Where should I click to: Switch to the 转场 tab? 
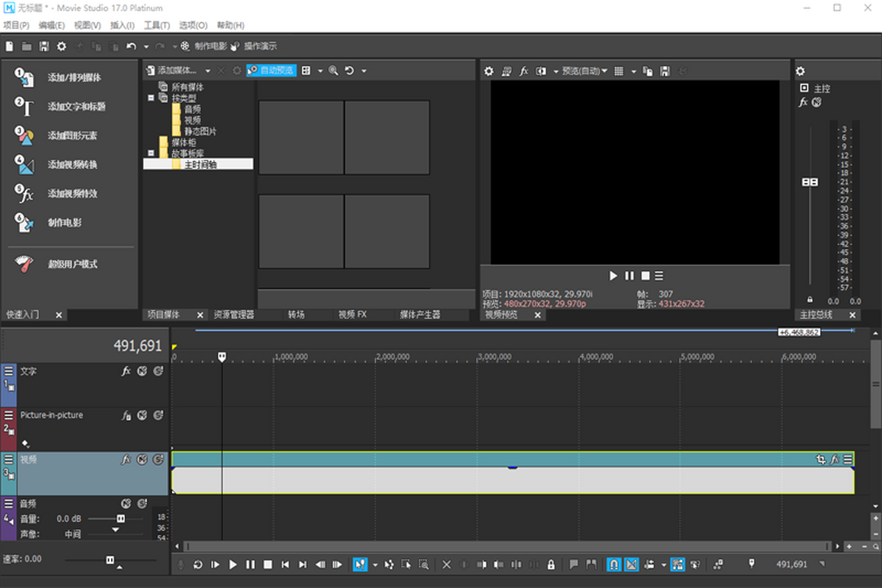[296, 315]
